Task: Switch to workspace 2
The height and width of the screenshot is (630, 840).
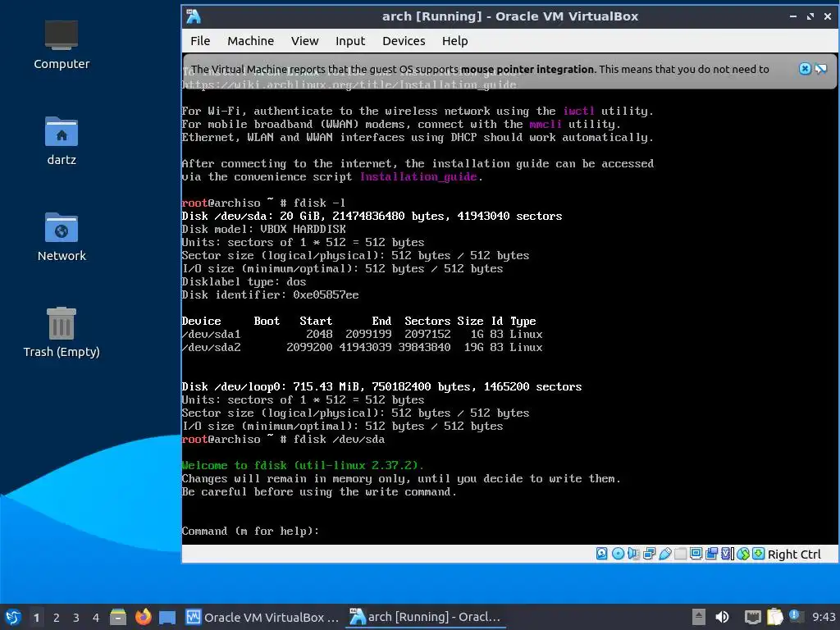Action: (57, 617)
